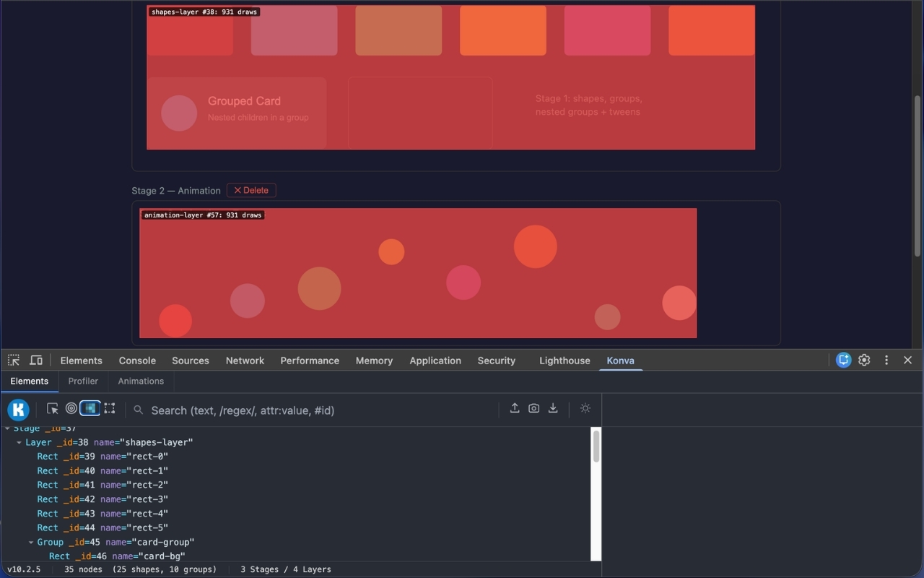
Task: Open the Lighthouse tab
Action: coord(565,361)
